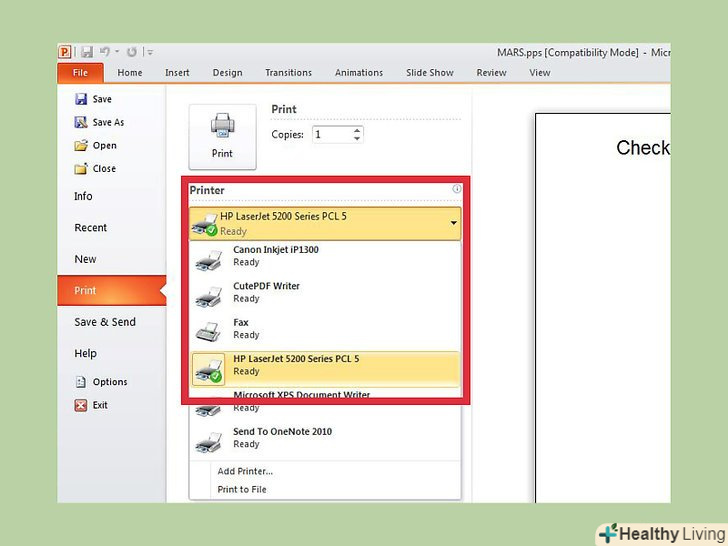Click Close in the backstage menu
The height and width of the screenshot is (546, 728).
[95, 169]
